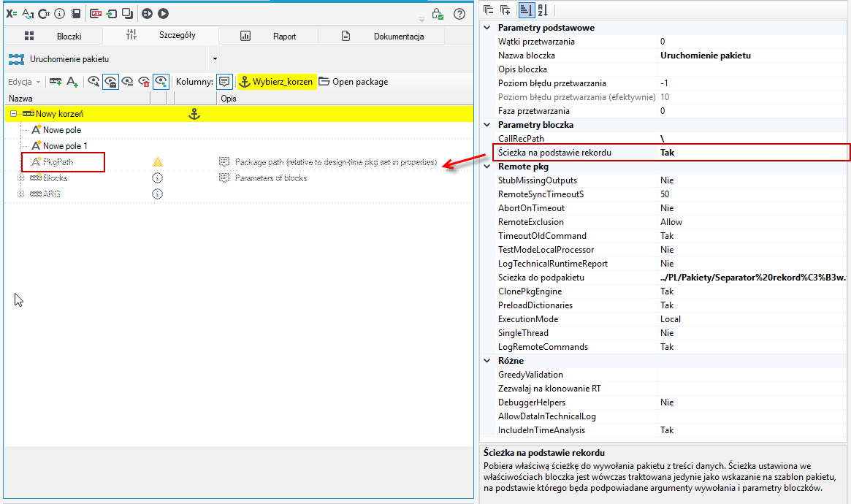Toggle the eye with magnifier filter

pyautogui.click(x=94, y=82)
